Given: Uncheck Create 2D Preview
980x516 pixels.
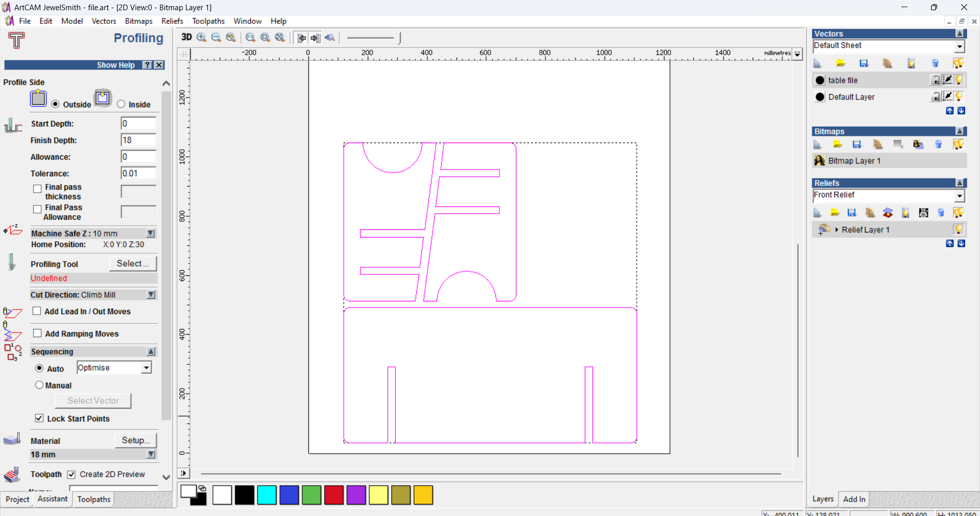Looking at the screenshot, I should tap(71, 475).
